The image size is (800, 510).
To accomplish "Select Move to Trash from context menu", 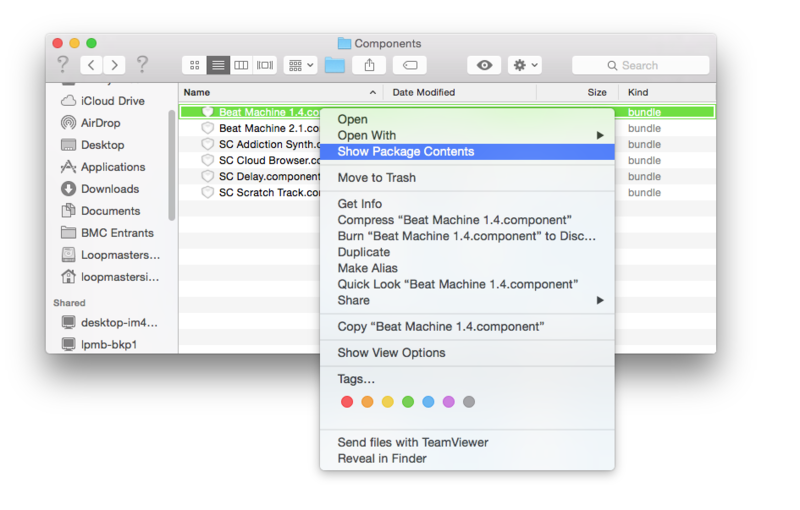I will point(377,178).
